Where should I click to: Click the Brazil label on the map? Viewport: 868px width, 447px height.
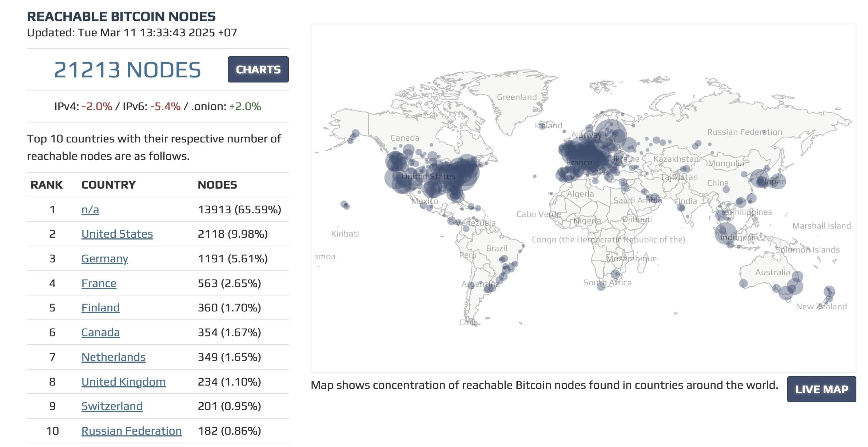496,248
